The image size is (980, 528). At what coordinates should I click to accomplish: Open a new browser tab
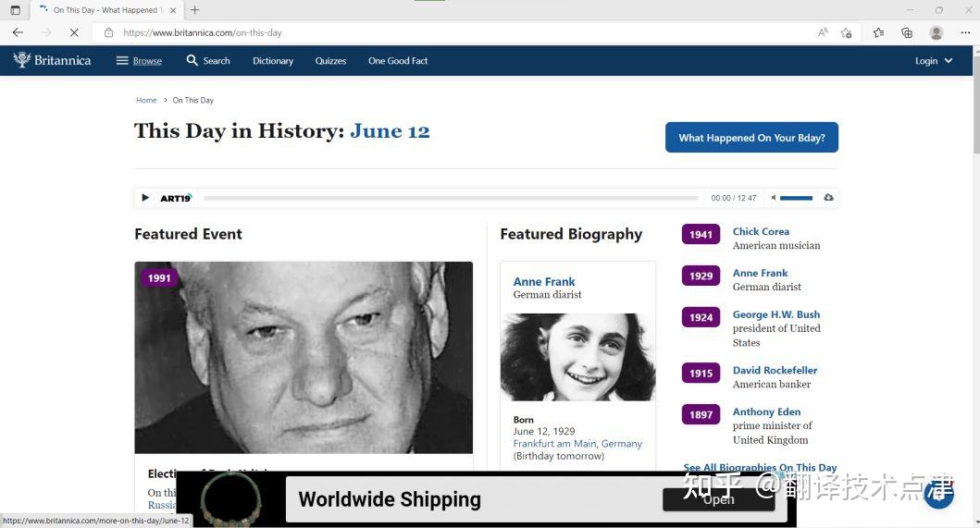pos(195,10)
